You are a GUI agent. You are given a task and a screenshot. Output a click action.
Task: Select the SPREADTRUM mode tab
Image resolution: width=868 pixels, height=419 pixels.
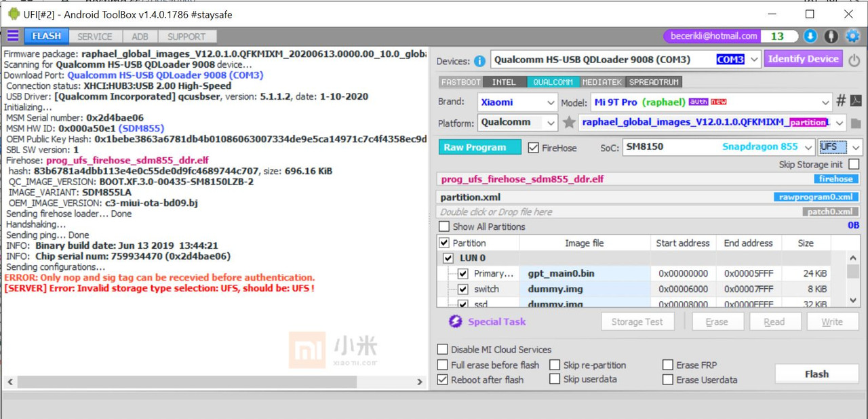pyautogui.click(x=654, y=82)
